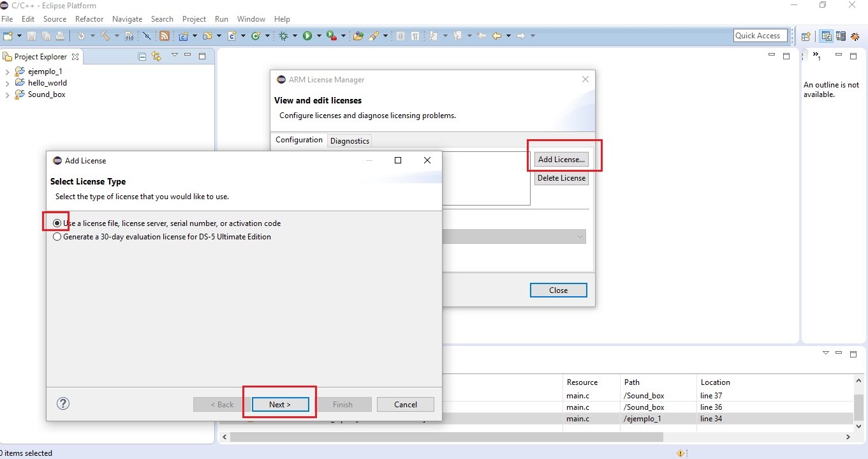Screen dimensions: 868x459
Task: Click the yellow Back arrow icon
Action: click(x=497, y=36)
